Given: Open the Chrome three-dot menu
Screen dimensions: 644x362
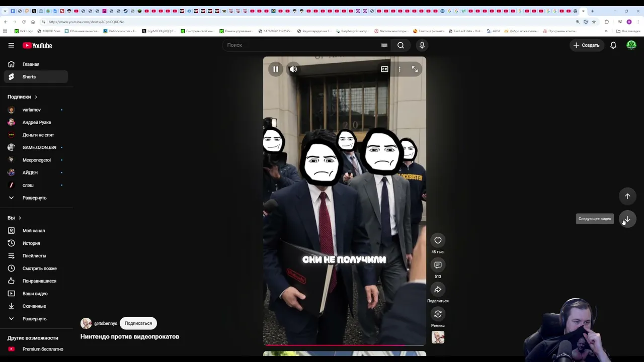Looking at the screenshot, I should 638,22.
